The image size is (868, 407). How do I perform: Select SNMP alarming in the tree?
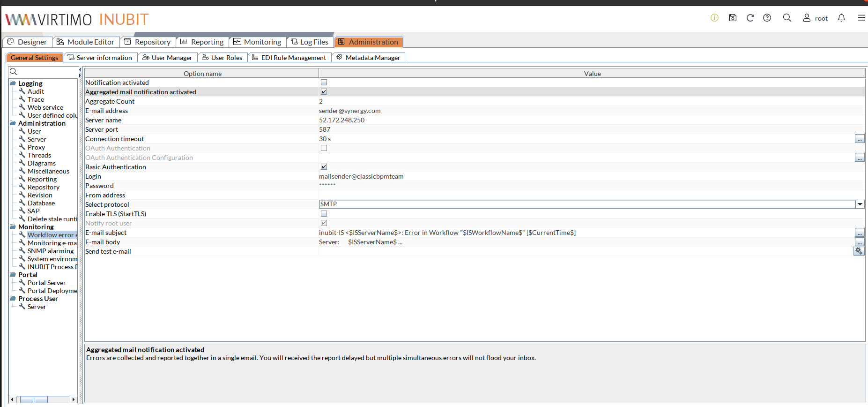50,251
